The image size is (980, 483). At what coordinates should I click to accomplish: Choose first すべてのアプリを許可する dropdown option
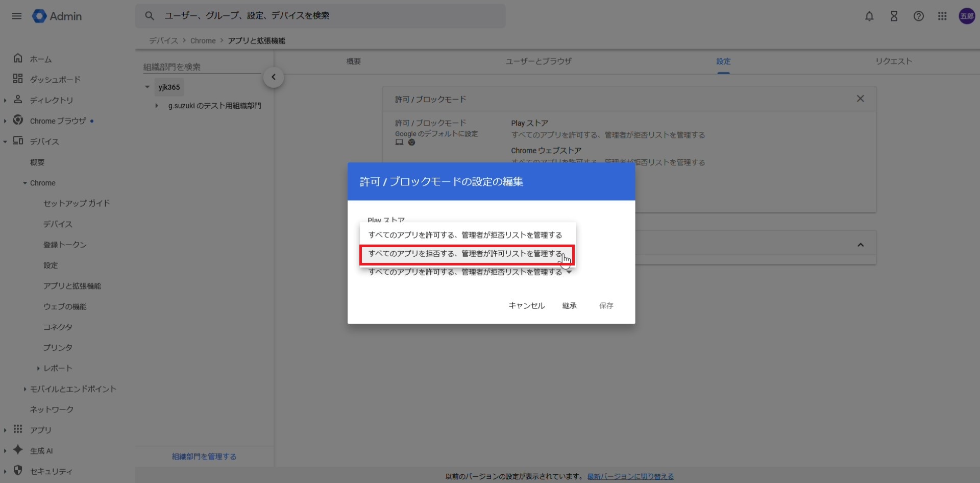465,235
